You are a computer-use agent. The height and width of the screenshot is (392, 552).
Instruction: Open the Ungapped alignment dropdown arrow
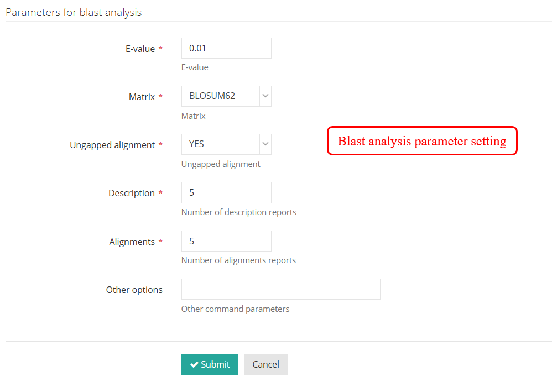[265, 144]
